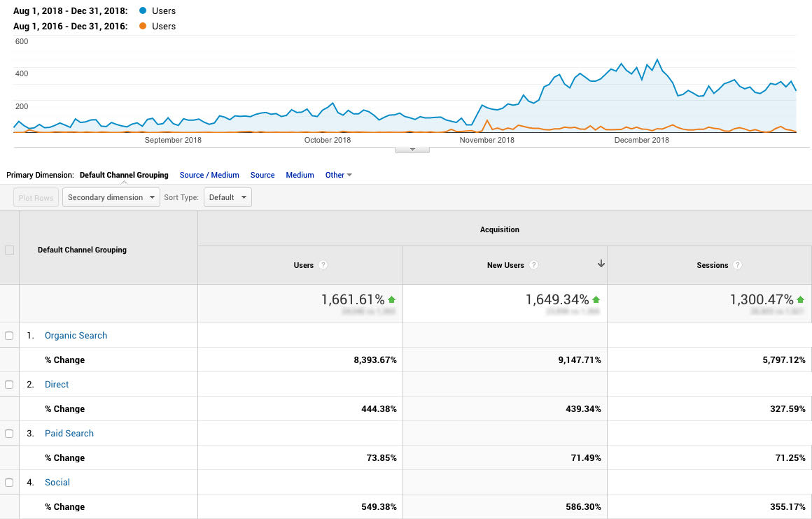Click the help icon beside New Users
The image size is (812, 519).
(534, 265)
